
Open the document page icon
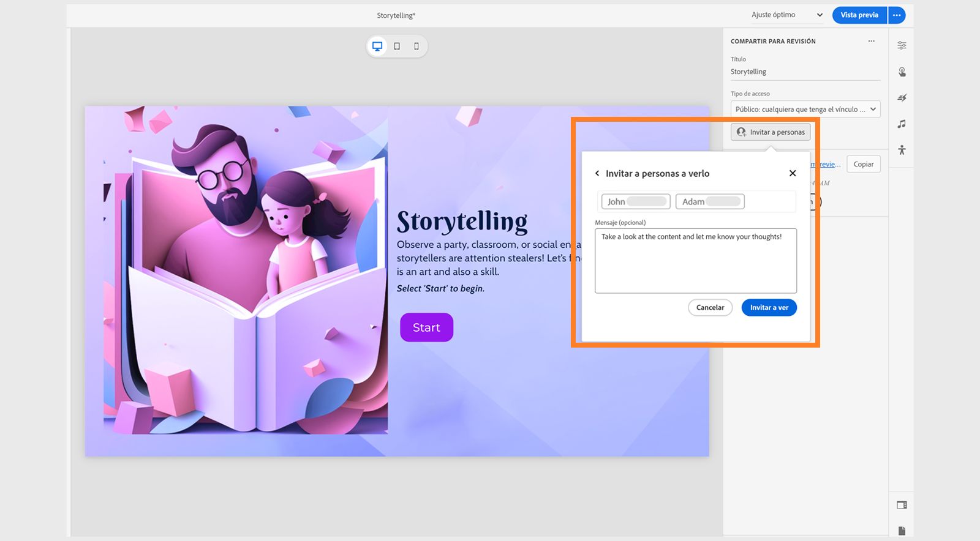click(x=902, y=531)
